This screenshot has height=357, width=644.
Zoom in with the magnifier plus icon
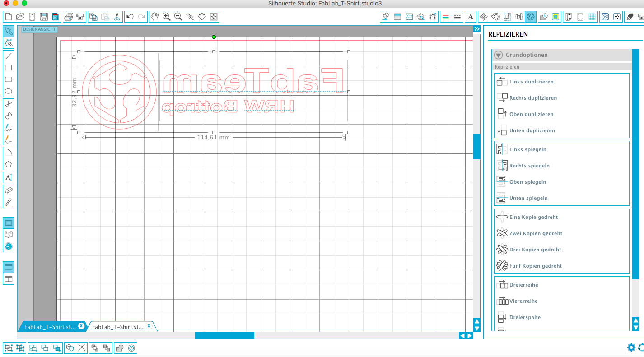pyautogui.click(x=167, y=17)
